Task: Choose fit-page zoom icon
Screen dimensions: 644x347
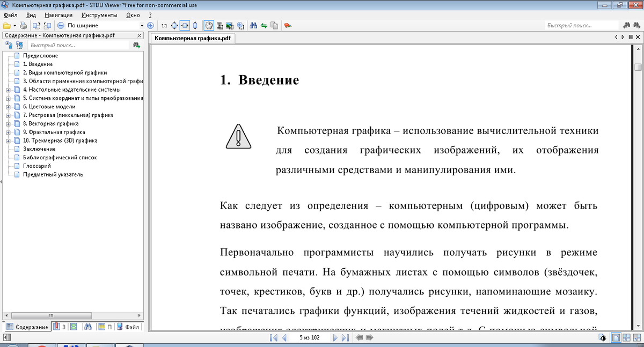Action: [174, 25]
